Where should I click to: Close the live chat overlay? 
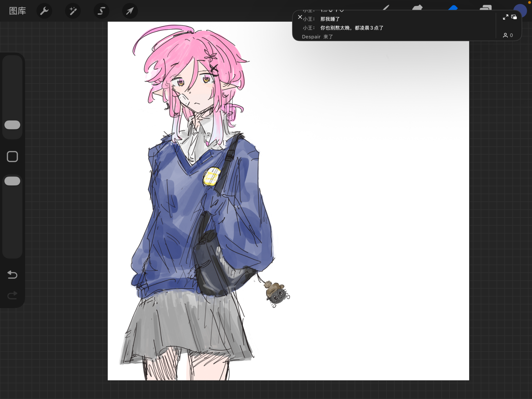tap(300, 17)
